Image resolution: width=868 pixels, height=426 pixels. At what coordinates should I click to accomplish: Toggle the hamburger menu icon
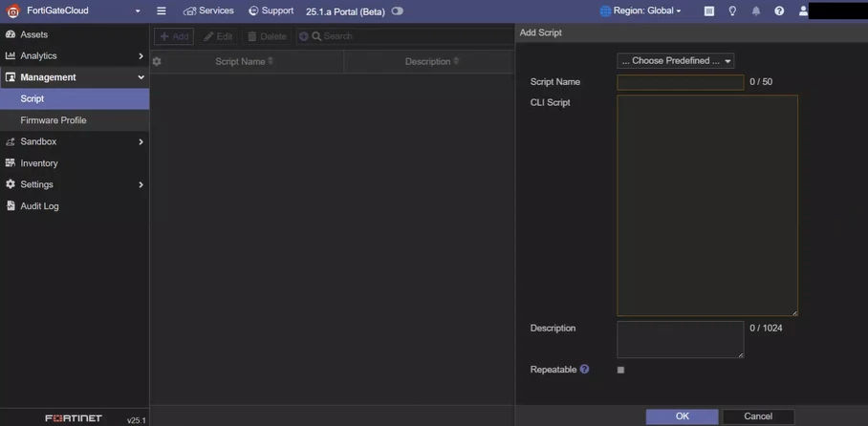pyautogui.click(x=162, y=11)
